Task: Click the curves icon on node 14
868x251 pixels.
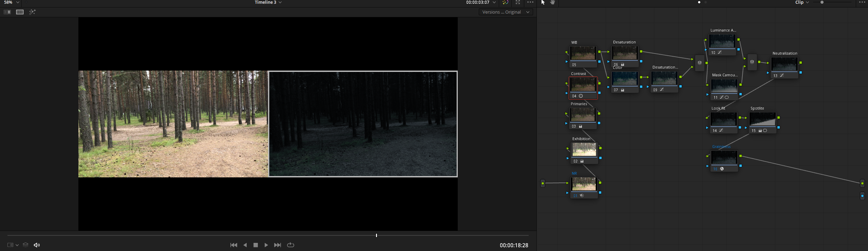Action: pos(721,131)
